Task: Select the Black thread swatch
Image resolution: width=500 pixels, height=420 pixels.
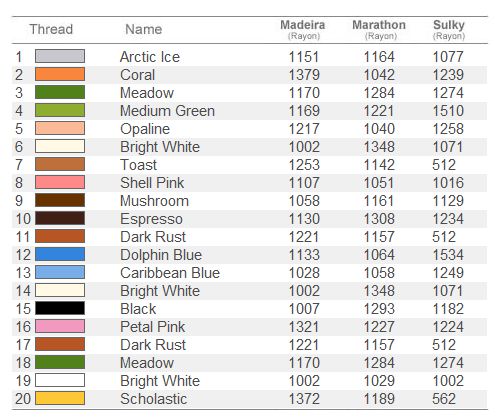Action: click(60, 308)
